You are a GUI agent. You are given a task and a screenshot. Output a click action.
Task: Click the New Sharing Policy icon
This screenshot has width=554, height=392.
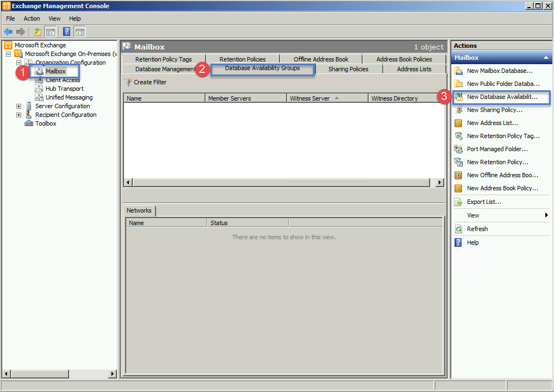[x=459, y=110]
